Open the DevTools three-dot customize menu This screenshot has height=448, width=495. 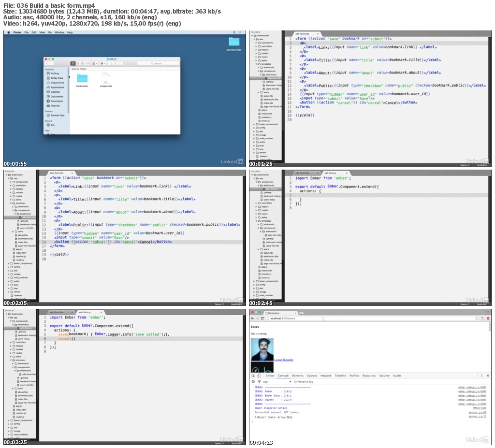(x=481, y=376)
